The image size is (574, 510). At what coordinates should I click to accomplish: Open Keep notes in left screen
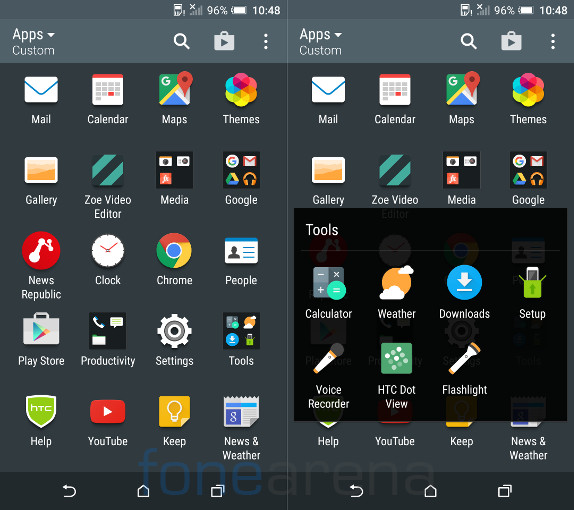pyautogui.click(x=174, y=412)
